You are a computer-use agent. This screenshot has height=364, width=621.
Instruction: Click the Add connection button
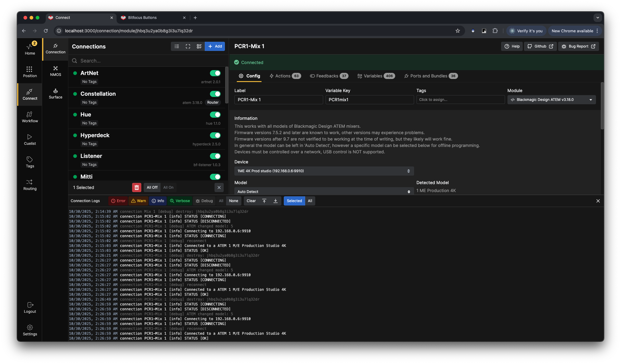(215, 46)
